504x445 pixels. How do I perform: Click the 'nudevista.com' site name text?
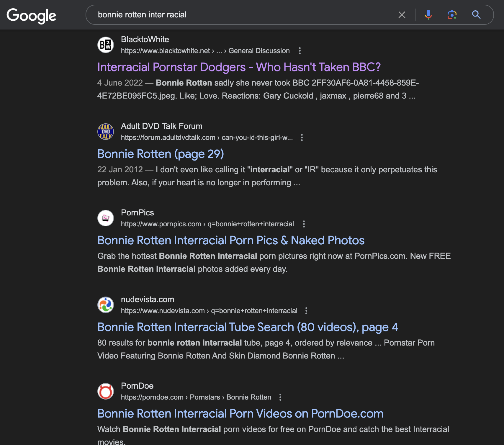click(x=148, y=299)
